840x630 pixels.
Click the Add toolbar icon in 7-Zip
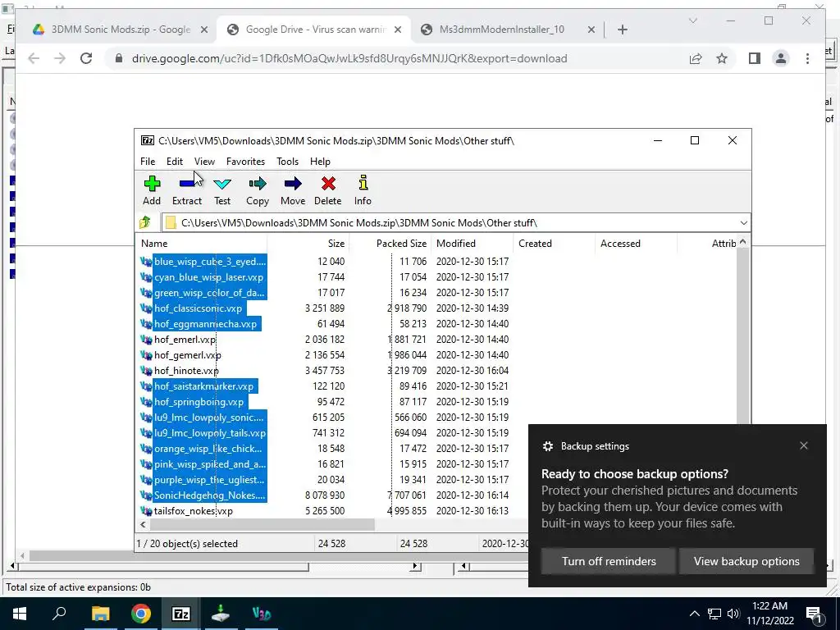coord(152,190)
